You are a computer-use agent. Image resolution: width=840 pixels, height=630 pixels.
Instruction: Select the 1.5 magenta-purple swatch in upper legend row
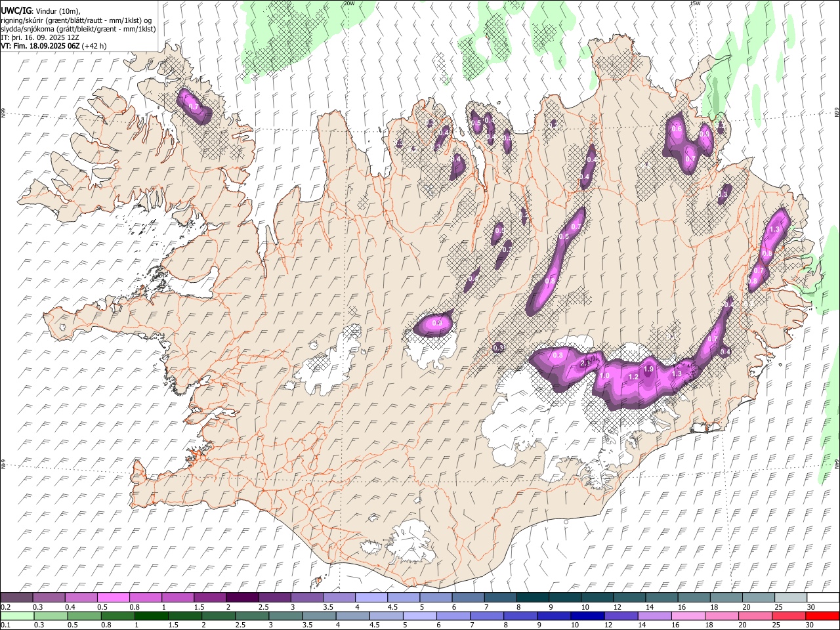click(x=209, y=598)
